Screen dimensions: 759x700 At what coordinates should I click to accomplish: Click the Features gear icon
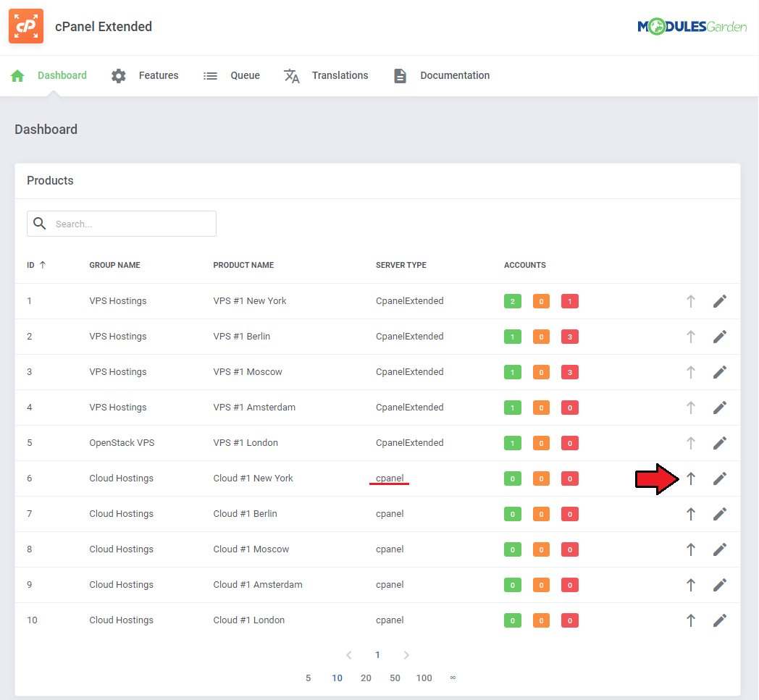119,75
